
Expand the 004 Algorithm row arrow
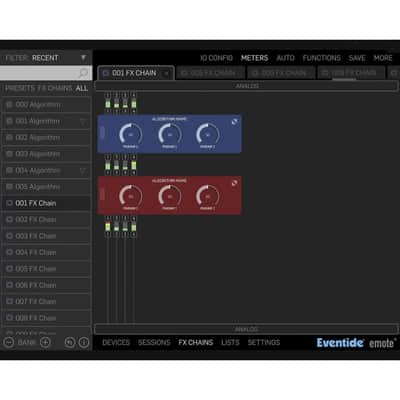[83, 171]
